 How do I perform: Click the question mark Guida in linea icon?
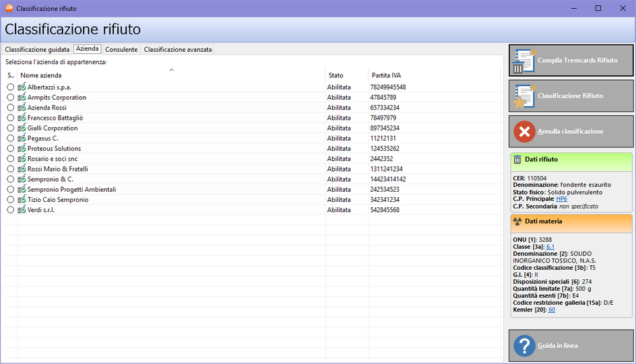(523, 345)
